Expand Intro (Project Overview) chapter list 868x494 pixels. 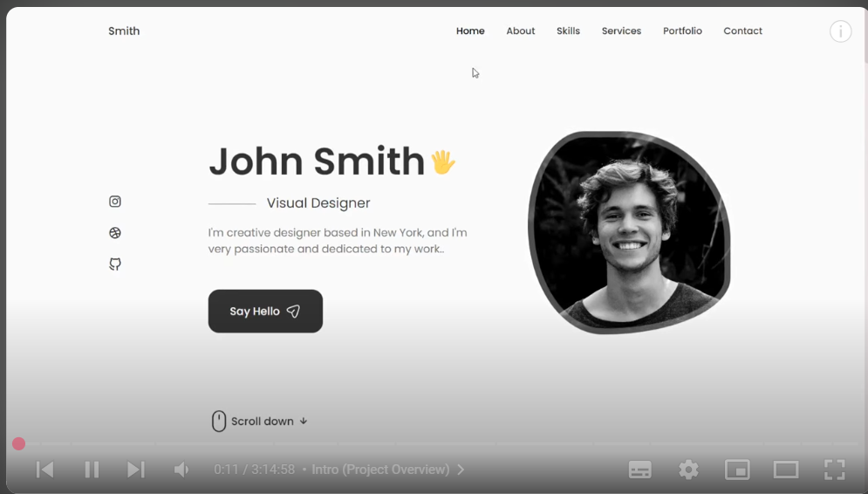point(387,470)
